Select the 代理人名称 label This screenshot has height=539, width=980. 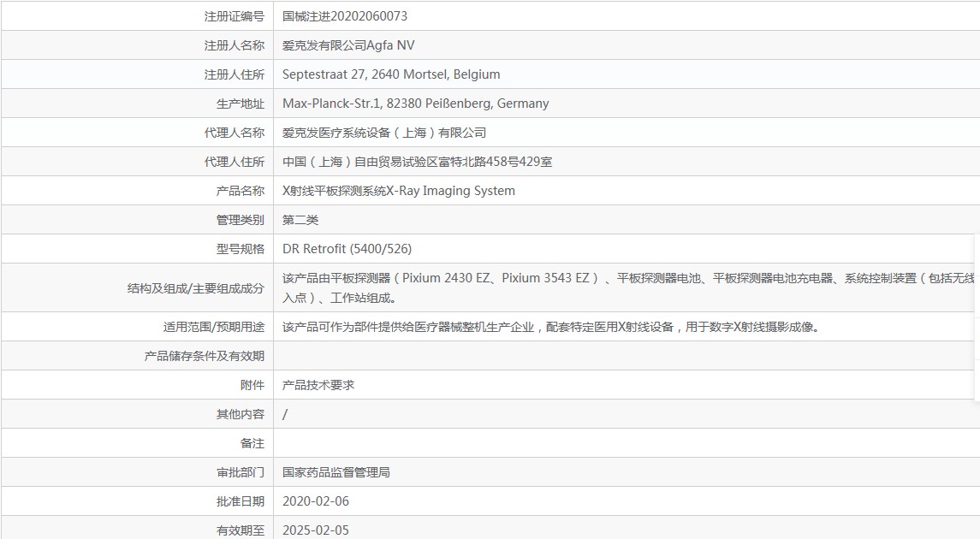(234, 133)
